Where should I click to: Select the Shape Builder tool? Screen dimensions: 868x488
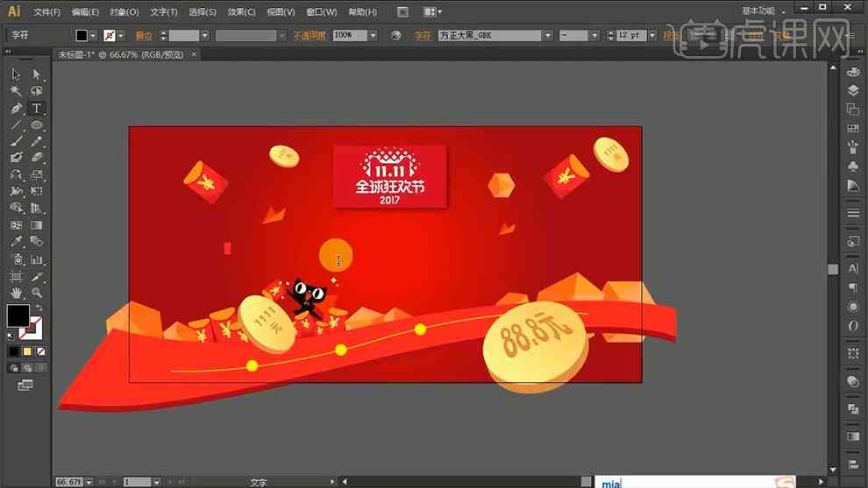click(16, 208)
